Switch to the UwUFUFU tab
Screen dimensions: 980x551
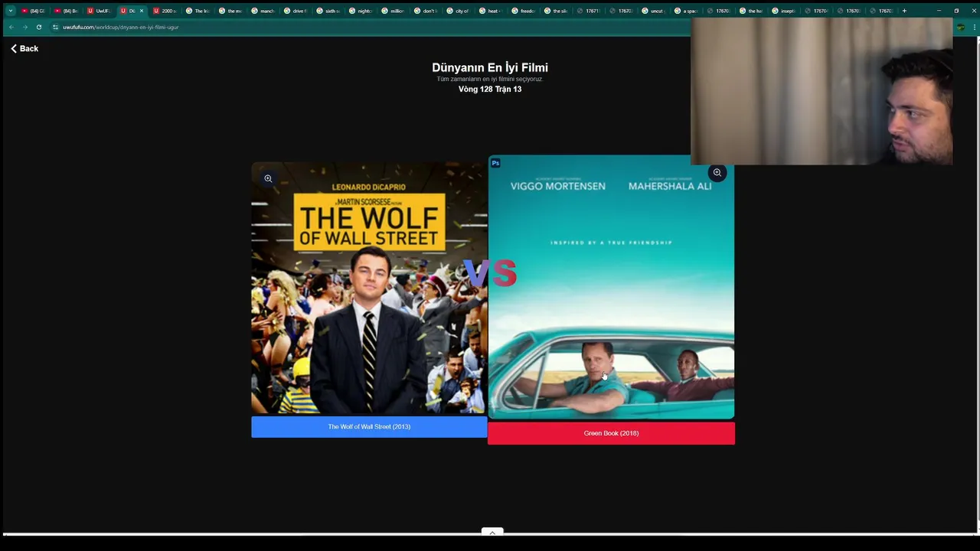click(x=98, y=11)
